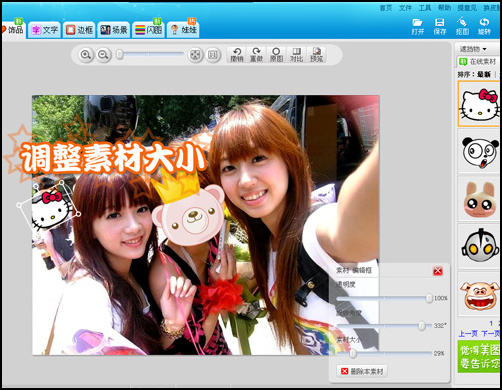Screen dimensions: 502x390
Task: Open the 帮助 menu
Action: (444, 8)
